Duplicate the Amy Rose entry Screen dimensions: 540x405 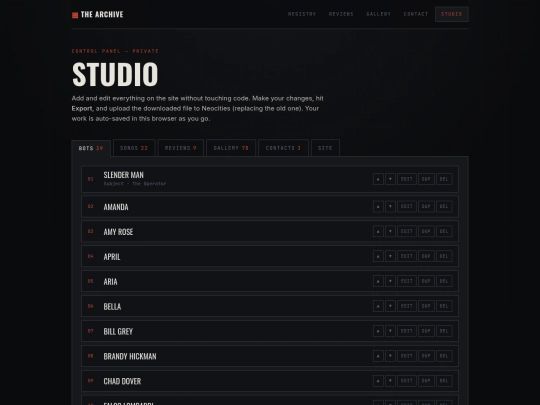pos(426,231)
